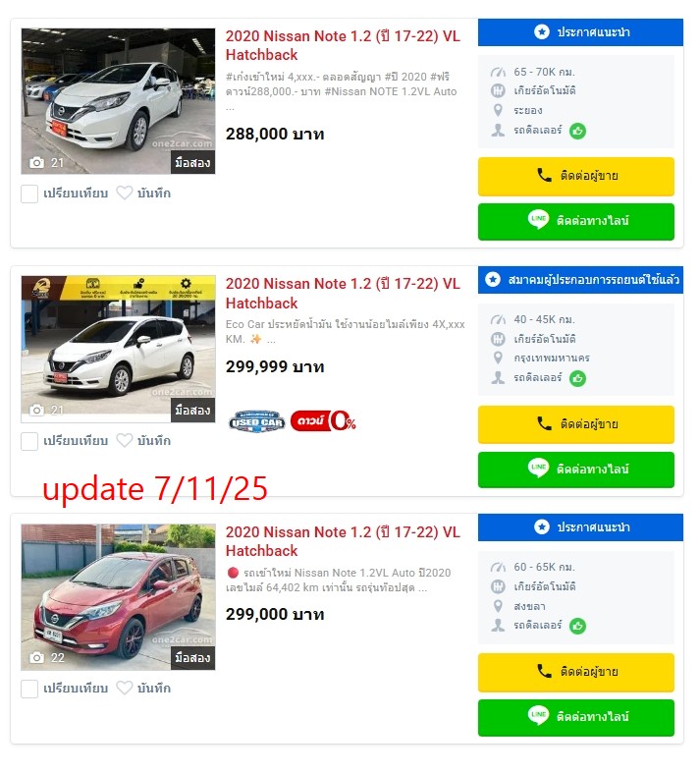
Task: Tick compare checkbox on the 299,999 baht listing
Action: pos(29,441)
